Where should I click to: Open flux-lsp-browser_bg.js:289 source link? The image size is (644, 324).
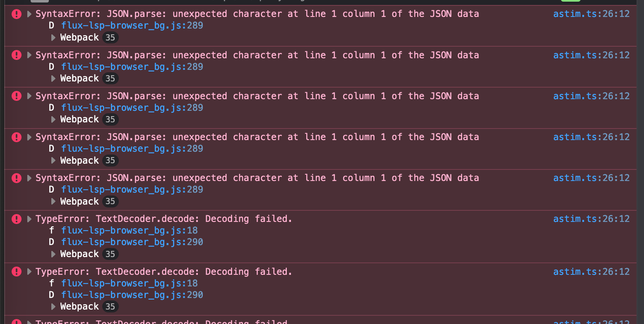click(x=132, y=25)
